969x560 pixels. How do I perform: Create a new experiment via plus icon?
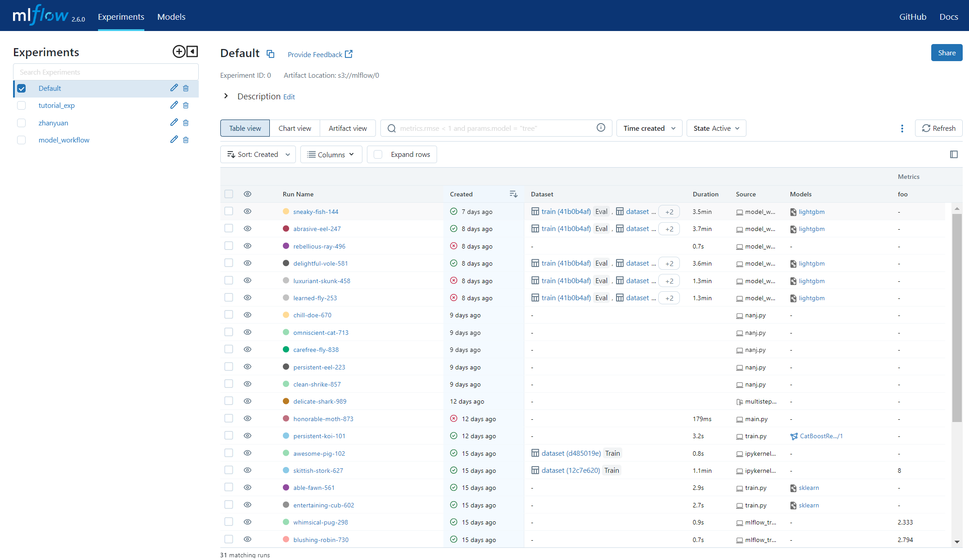179,51
